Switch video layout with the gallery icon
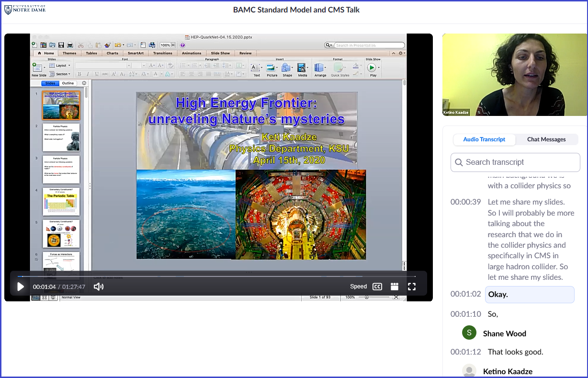The image size is (588, 378). coord(395,286)
